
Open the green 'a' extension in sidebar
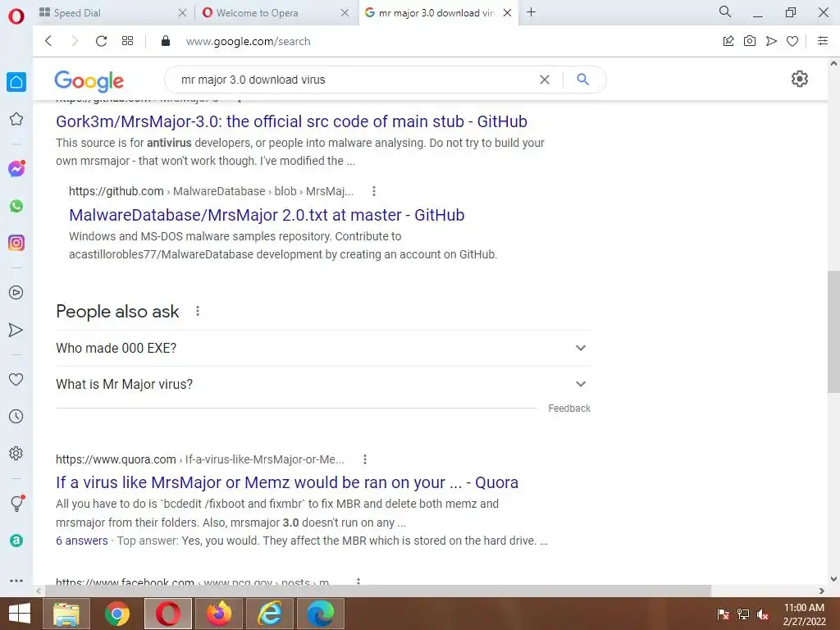pos(16,541)
